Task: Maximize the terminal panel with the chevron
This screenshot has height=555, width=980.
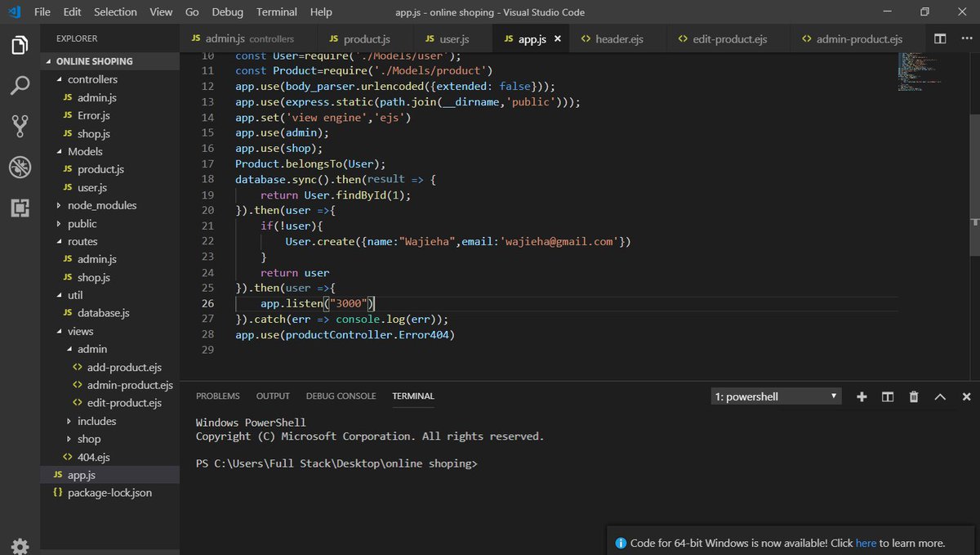Action: [x=939, y=396]
